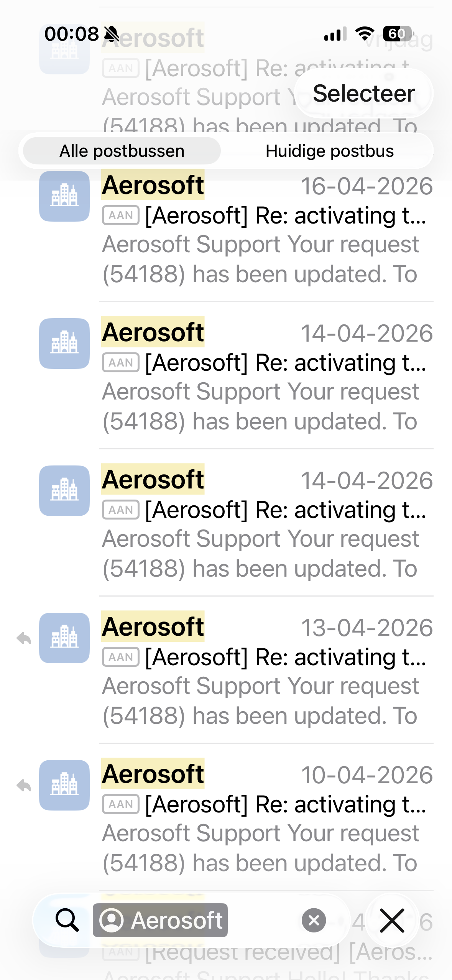Viewport: 452px width, 980px height.
Task: Tap the reply arrow beside the 10-04-2026 email
Action: (24, 785)
